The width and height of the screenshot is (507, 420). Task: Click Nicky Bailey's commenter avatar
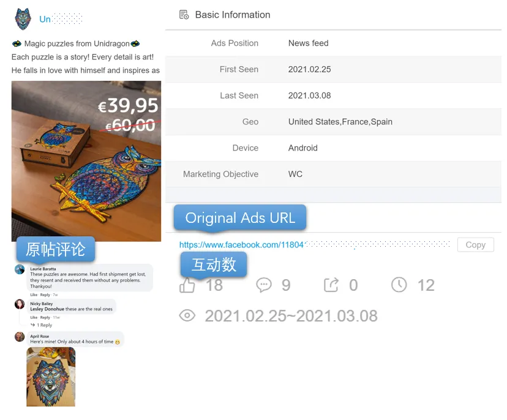[x=20, y=304]
